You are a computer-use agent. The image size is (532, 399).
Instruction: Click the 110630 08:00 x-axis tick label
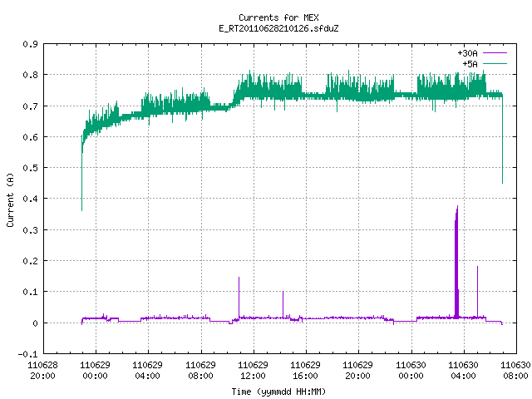515,371
